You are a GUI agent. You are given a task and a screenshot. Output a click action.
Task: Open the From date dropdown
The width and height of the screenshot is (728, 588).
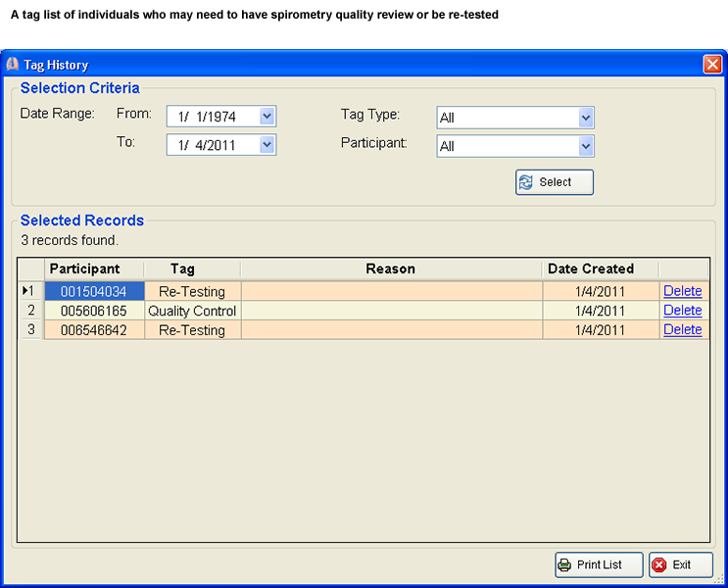[267, 117]
